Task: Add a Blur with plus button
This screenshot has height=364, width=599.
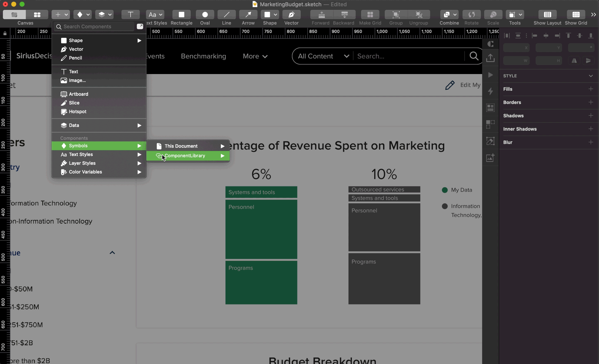Action: click(591, 142)
